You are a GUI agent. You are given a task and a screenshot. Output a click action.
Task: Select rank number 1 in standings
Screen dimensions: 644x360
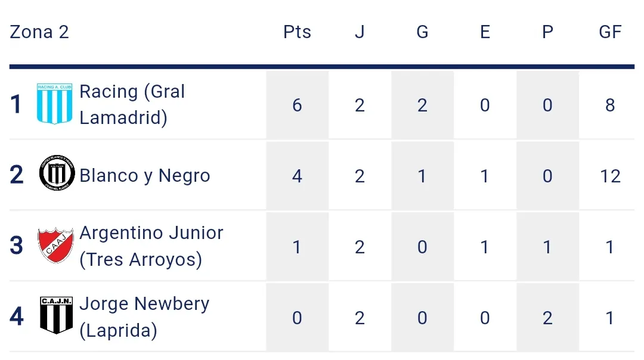pyautogui.click(x=17, y=105)
